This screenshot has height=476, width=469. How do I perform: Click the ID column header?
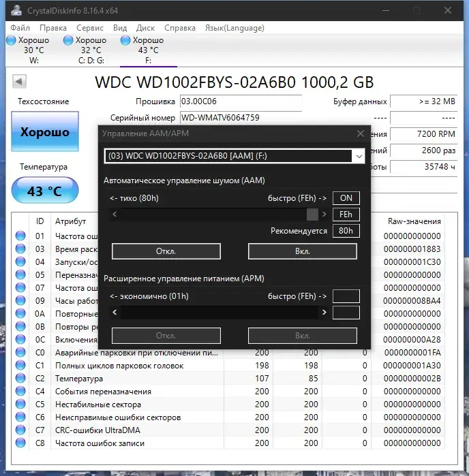(40, 221)
